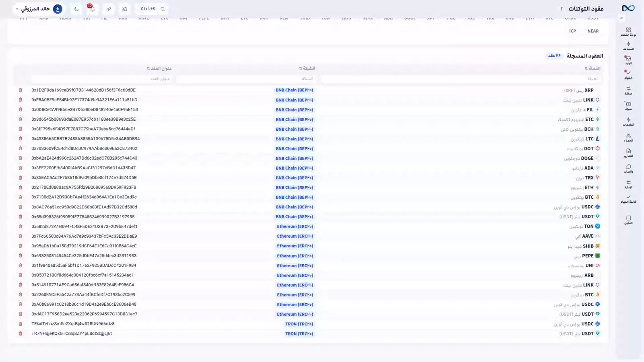Delete the ETC contract row
This screenshot has height=362, width=644.
[20, 119]
